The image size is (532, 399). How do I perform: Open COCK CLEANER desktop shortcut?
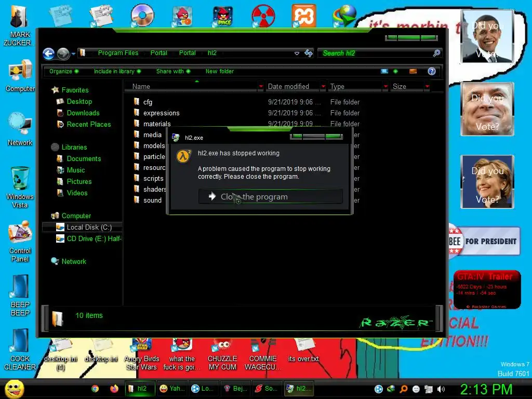20,350
